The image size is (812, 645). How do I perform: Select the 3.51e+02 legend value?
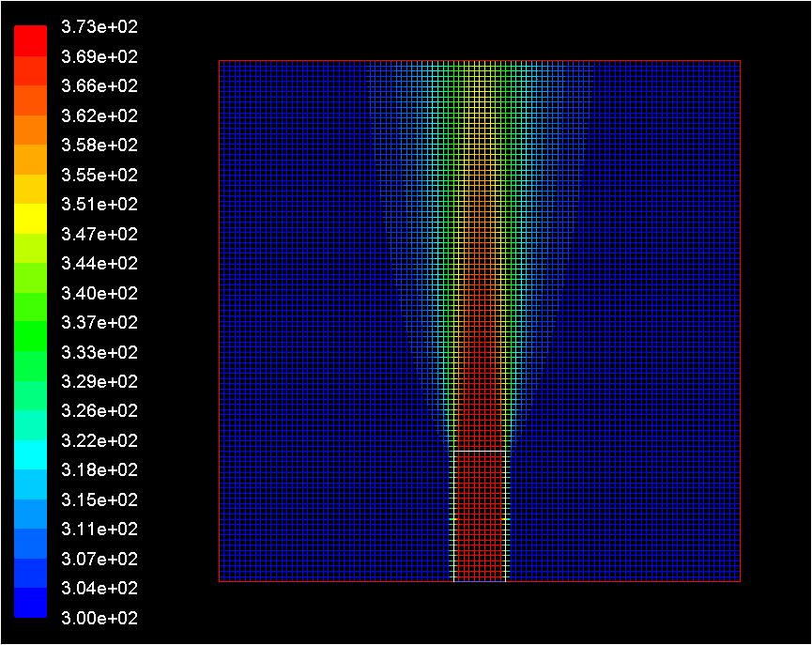[x=99, y=205]
